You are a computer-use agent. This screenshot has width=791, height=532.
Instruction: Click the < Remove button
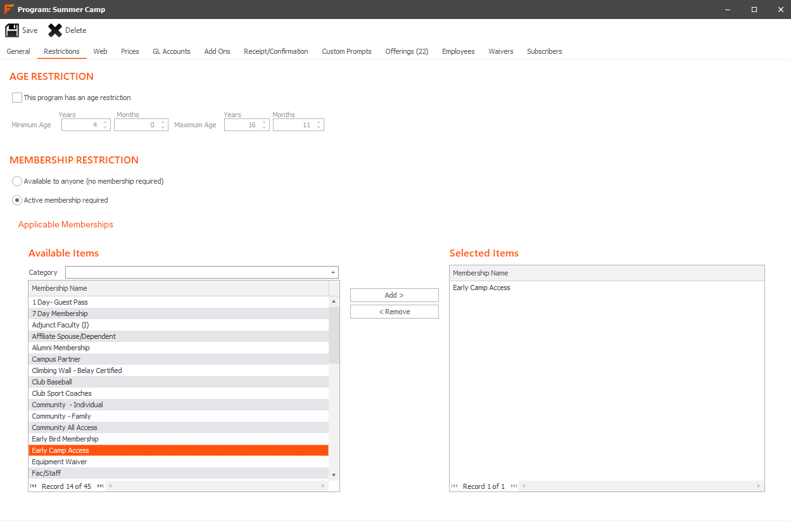[394, 312]
